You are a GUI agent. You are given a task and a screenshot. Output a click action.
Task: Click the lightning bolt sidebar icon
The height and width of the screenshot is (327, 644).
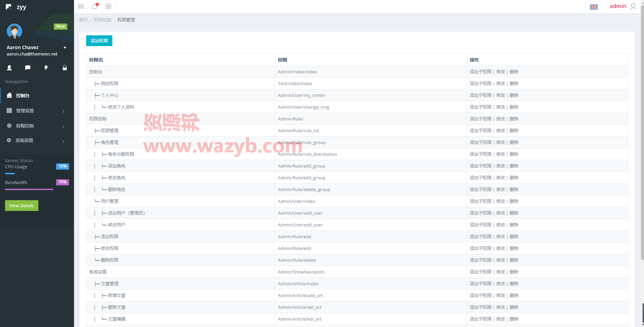(46, 68)
